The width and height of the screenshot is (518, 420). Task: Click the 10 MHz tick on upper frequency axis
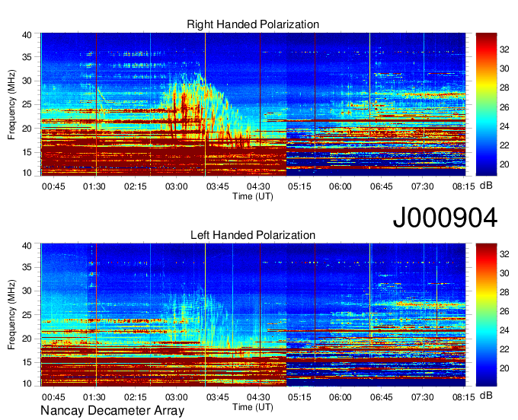pos(27,173)
